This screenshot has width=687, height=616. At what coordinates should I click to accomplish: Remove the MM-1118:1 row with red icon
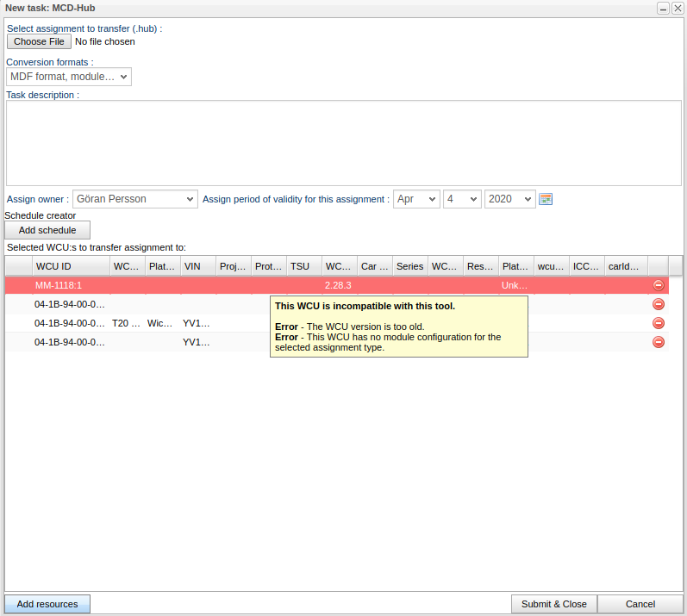pyautogui.click(x=659, y=285)
